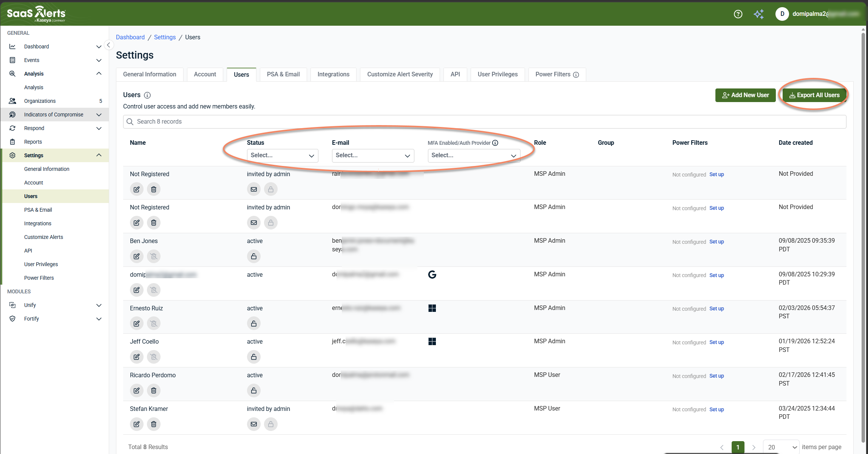This screenshot has width=868, height=454.
Task: Open the user avatar D menu
Action: coord(782,14)
